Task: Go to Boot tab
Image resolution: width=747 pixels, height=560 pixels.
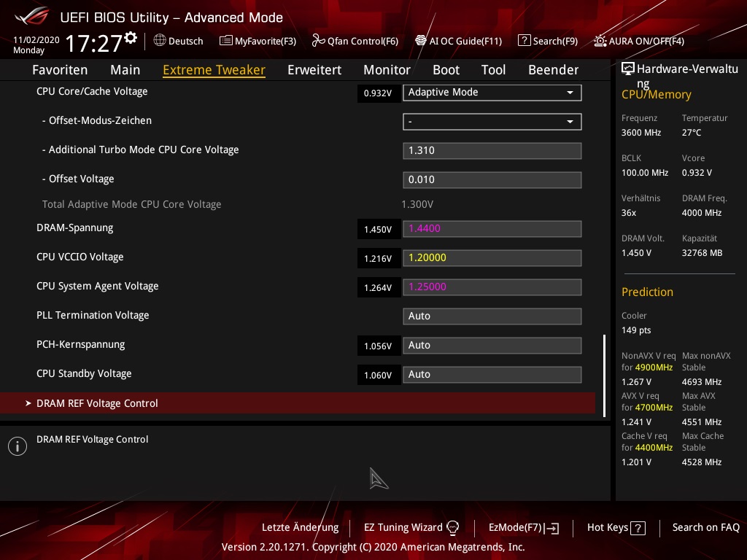Action: [x=446, y=70]
